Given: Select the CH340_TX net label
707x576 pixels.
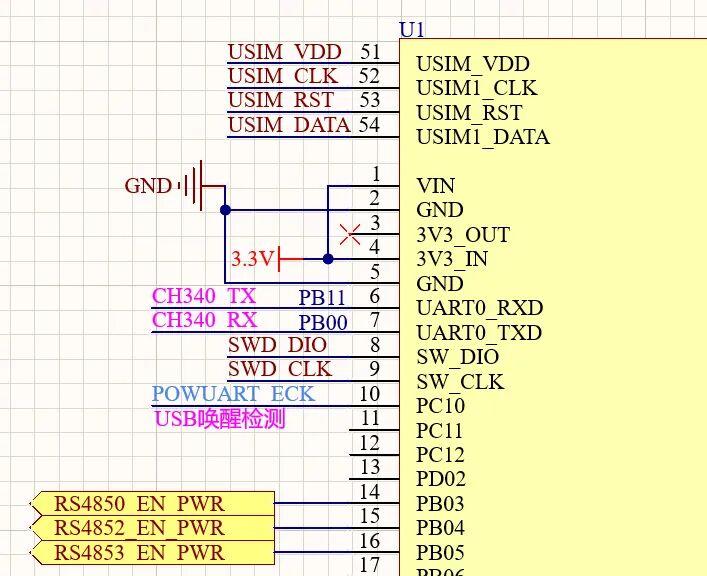Looking at the screenshot, I should [204, 296].
